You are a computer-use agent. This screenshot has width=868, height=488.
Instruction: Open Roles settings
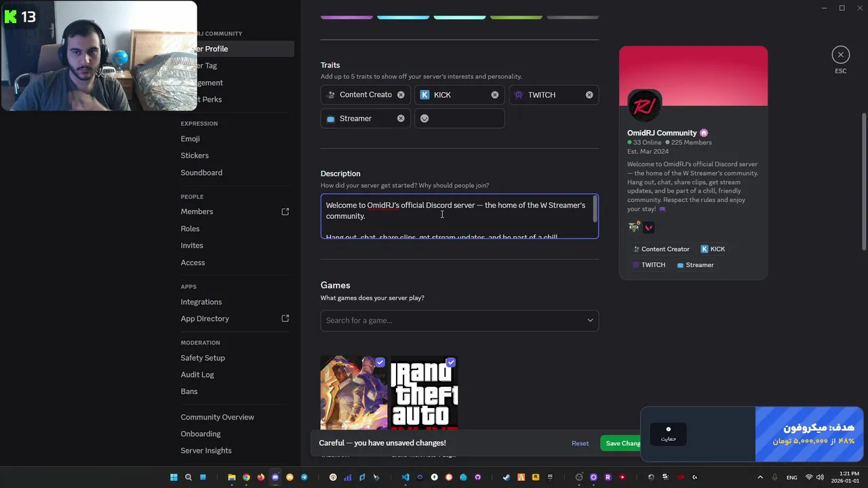(190, 228)
